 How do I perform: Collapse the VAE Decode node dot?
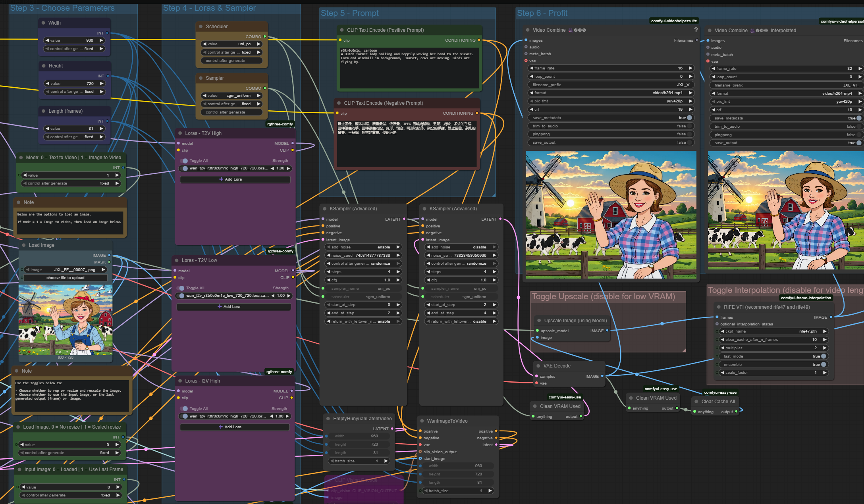[x=538, y=366]
